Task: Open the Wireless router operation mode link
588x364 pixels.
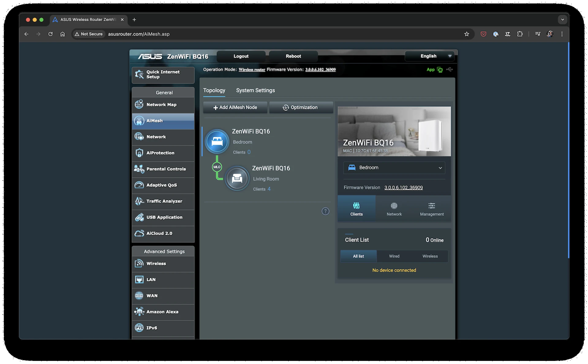Action: pos(252,70)
